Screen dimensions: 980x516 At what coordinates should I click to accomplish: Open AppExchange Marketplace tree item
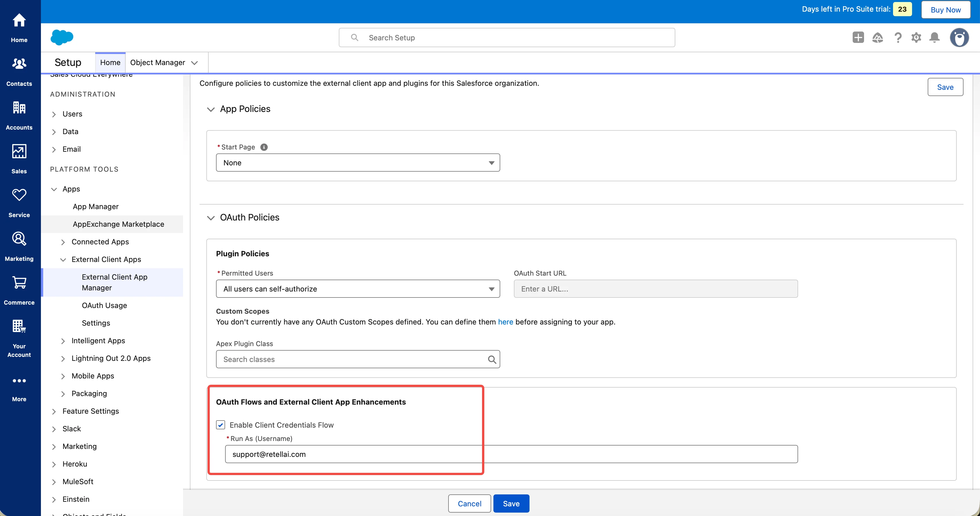coord(118,224)
